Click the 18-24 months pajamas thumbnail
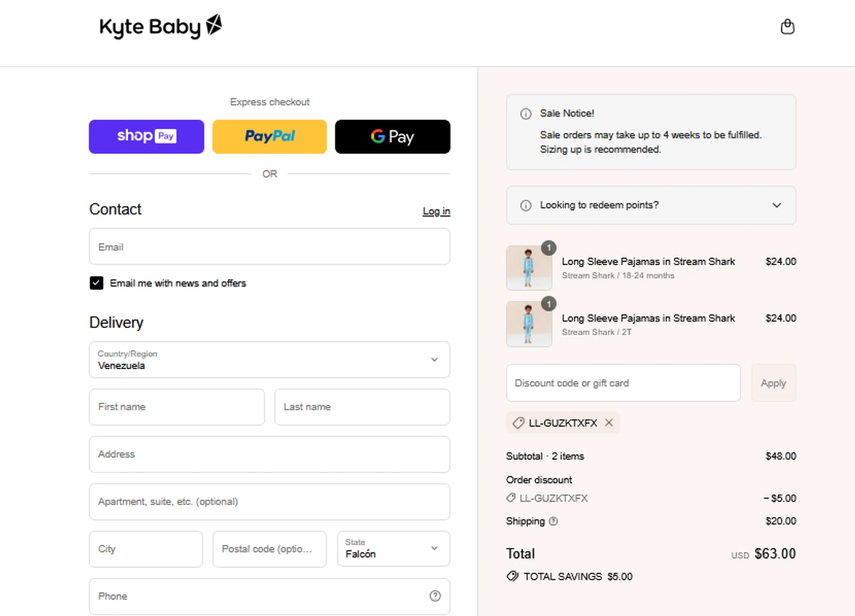This screenshot has width=855, height=616. 529,268
